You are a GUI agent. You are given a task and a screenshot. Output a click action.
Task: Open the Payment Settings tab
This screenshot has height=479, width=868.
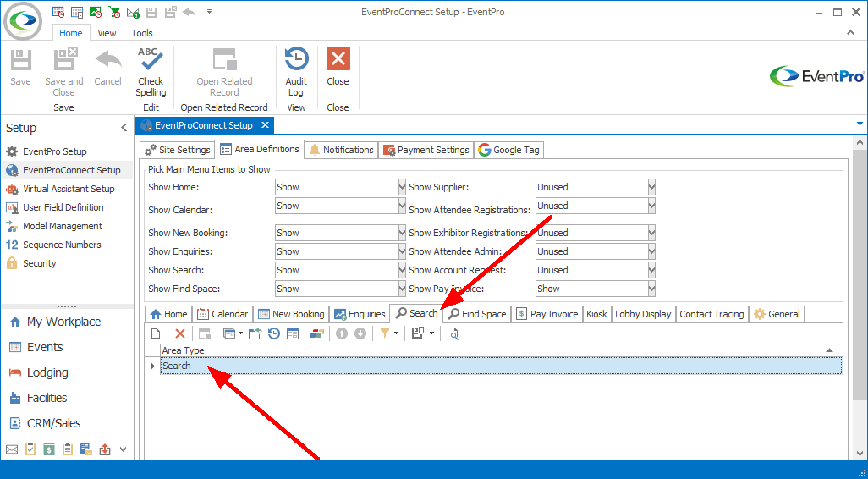click(x=426, y=150)
